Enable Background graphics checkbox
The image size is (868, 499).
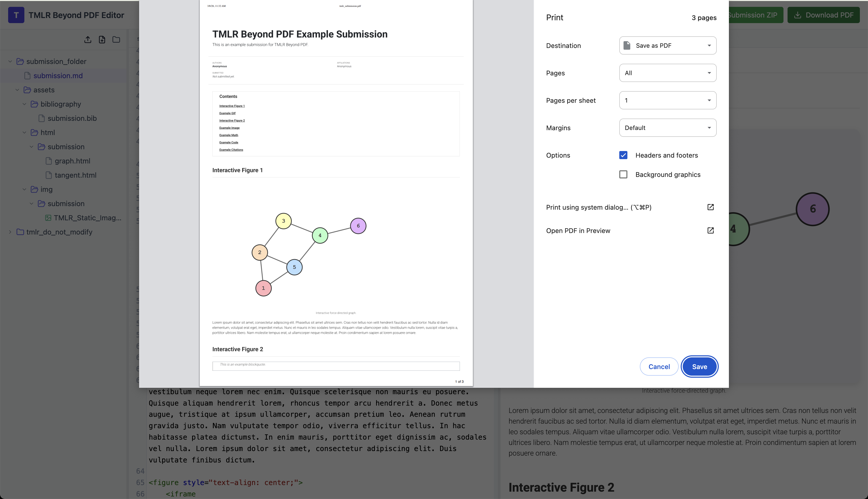click(x=623, y=174)
